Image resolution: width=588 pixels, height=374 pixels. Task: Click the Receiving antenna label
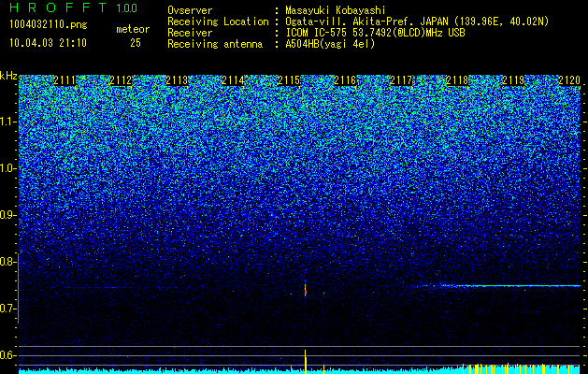(215, 44)
